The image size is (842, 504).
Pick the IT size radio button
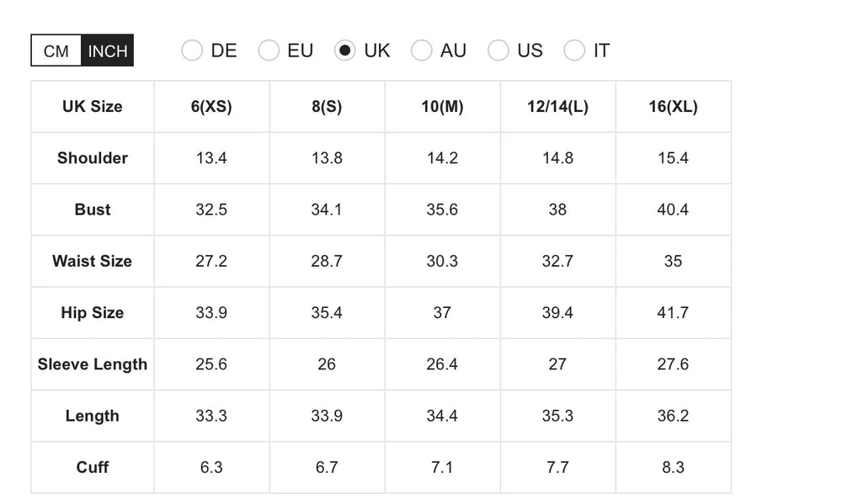point(574,50)
